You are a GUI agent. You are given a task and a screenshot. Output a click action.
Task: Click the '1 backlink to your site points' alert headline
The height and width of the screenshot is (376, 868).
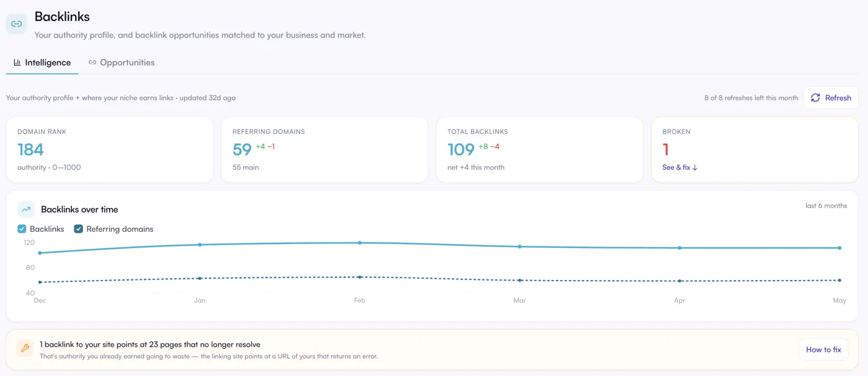pyautogui.click(x=150, y=344)
